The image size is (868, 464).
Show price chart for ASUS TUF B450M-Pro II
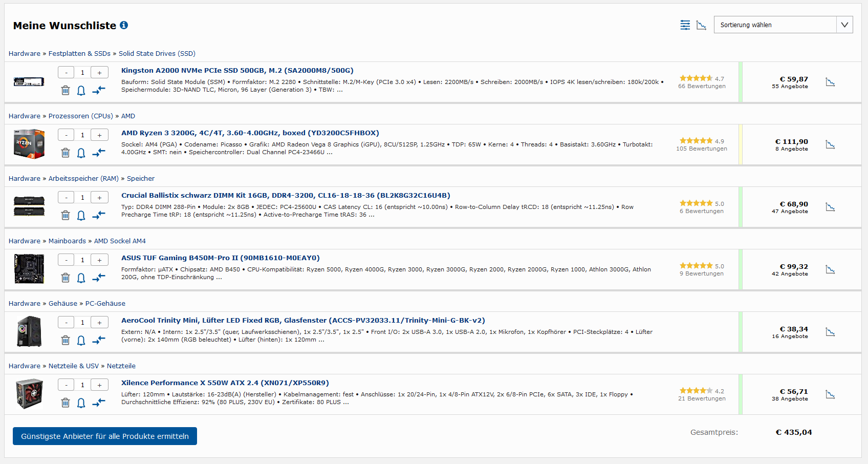pos(830,269)
